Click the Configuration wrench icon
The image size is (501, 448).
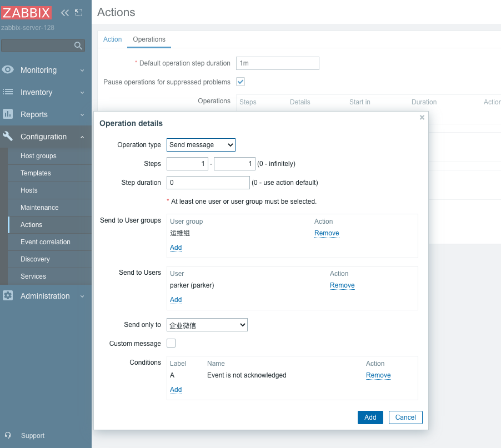8,137
